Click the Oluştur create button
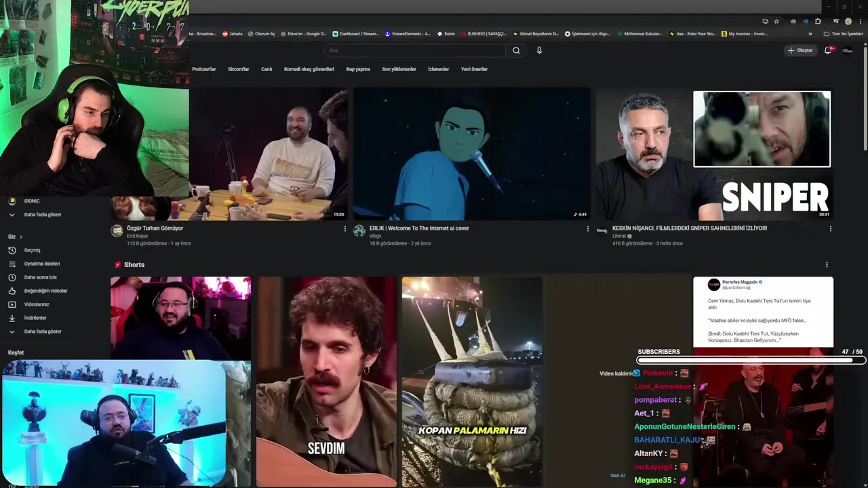The width and height of the screenshot is (868, 488). (x=800, y=50)
